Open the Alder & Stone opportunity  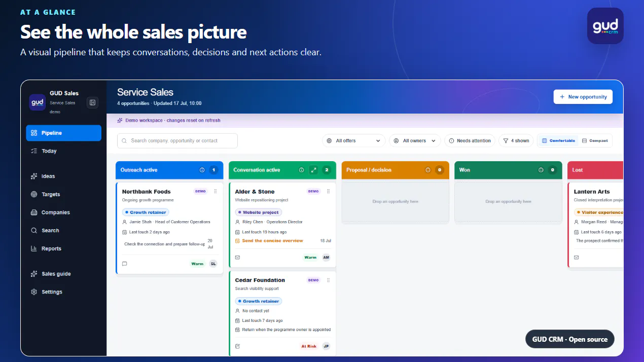[x=255, y=192]
